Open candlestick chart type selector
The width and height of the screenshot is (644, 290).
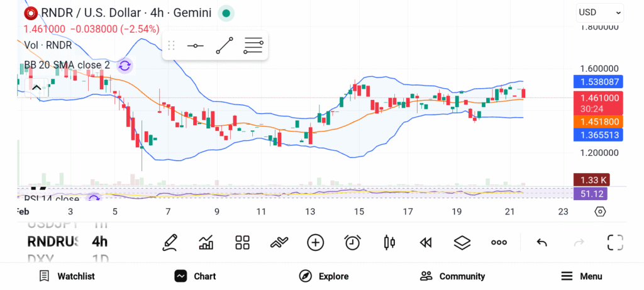[x=389, y=242]
